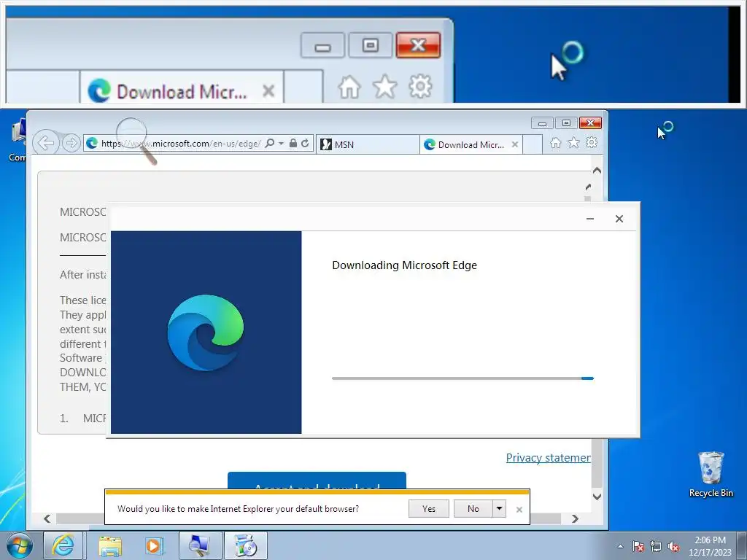This screenshot has width=747, height=560.
Task: Answer Yes to make Internet Explorer default
Action: coord(429,508)
